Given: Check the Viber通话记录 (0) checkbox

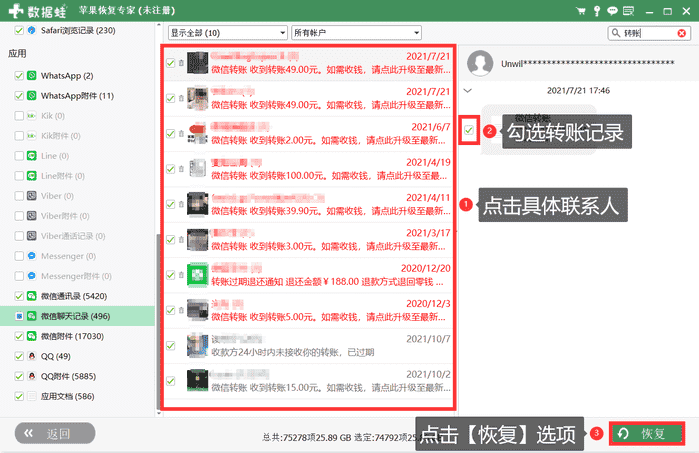Looking at the screenshot, I should (x=19, y=236).
